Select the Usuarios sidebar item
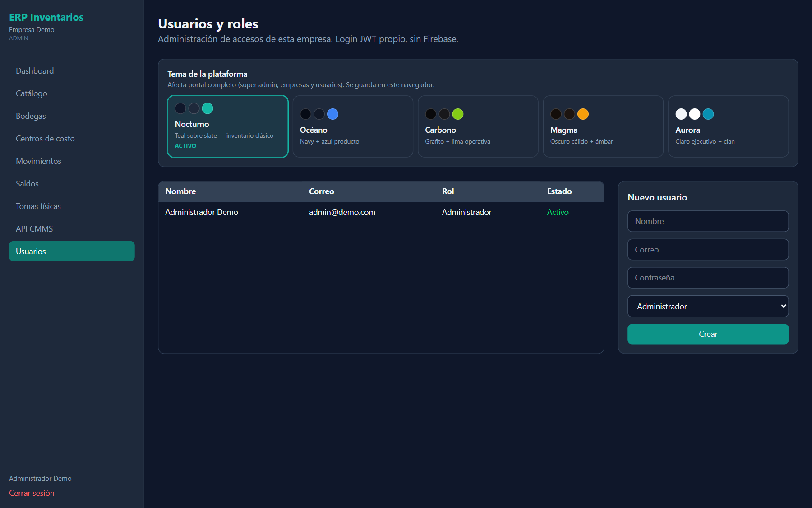 72,252
